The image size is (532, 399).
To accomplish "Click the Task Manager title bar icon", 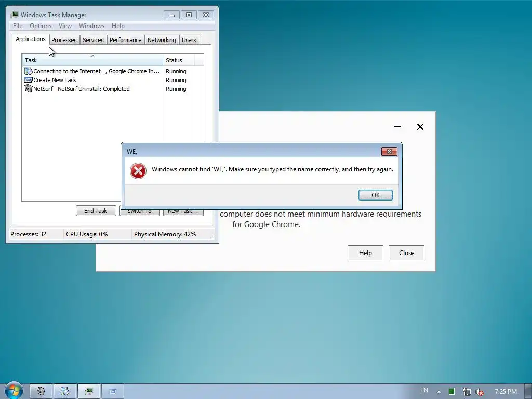I will [x=14, y=15].
